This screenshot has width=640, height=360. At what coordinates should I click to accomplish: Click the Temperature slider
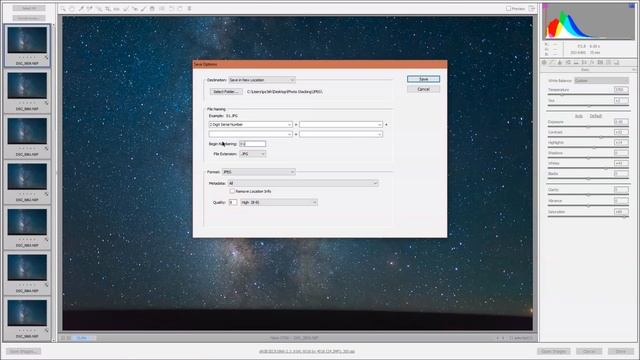coord(588,94)
